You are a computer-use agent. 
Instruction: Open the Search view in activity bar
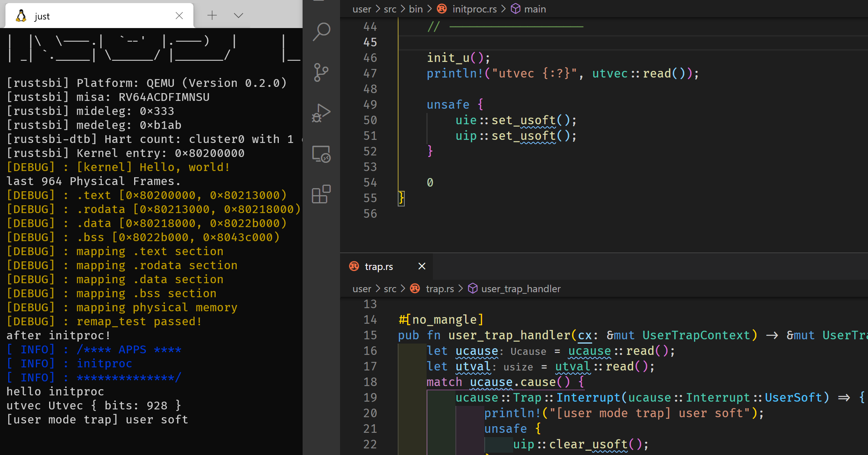(x=321, y=32)
